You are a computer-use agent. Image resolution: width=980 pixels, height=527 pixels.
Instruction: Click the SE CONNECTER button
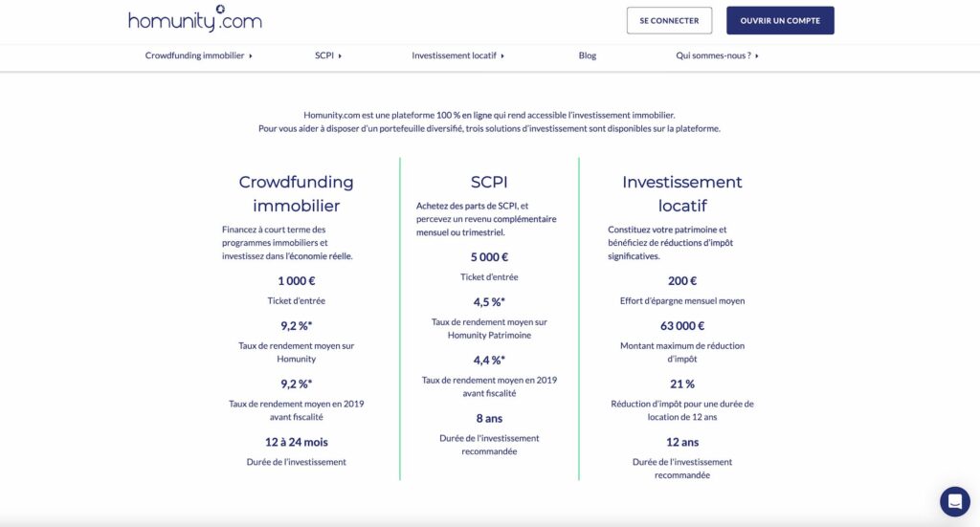[x=669, y=20]
